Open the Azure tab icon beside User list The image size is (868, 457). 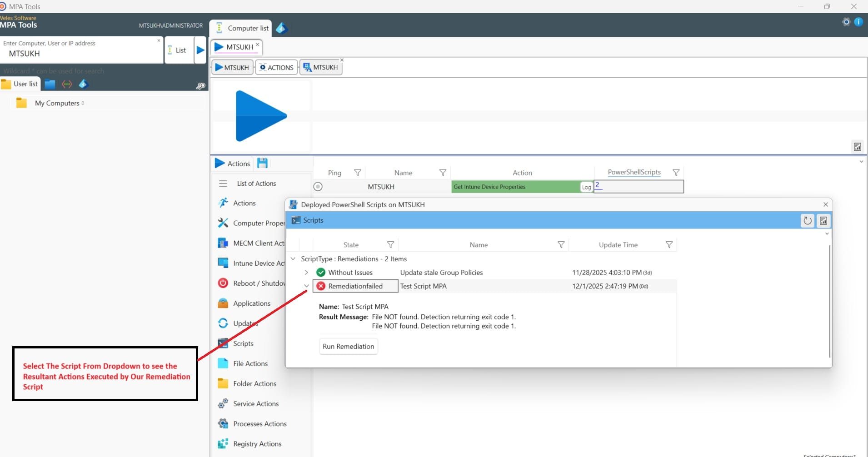83,84
